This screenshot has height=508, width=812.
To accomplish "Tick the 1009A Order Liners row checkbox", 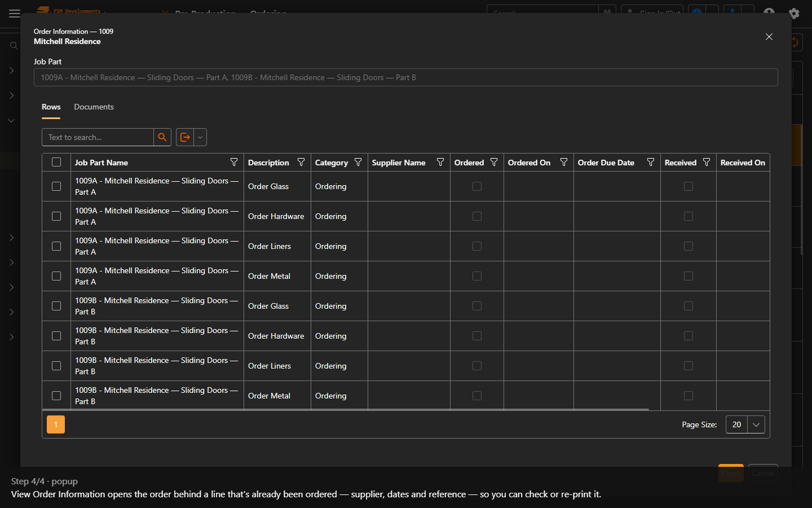I will point(56,246).
